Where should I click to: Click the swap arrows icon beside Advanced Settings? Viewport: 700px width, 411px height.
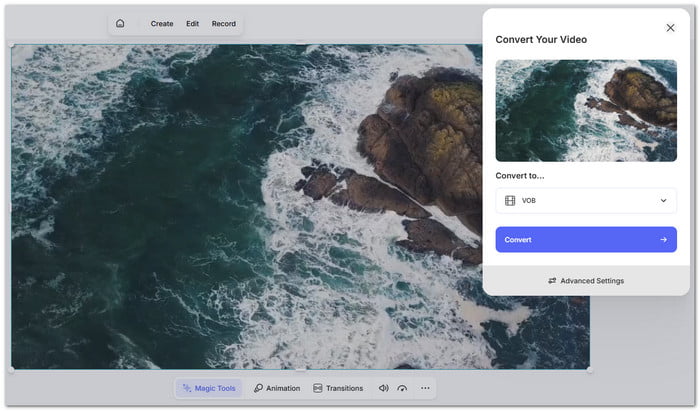coord(552,281)
